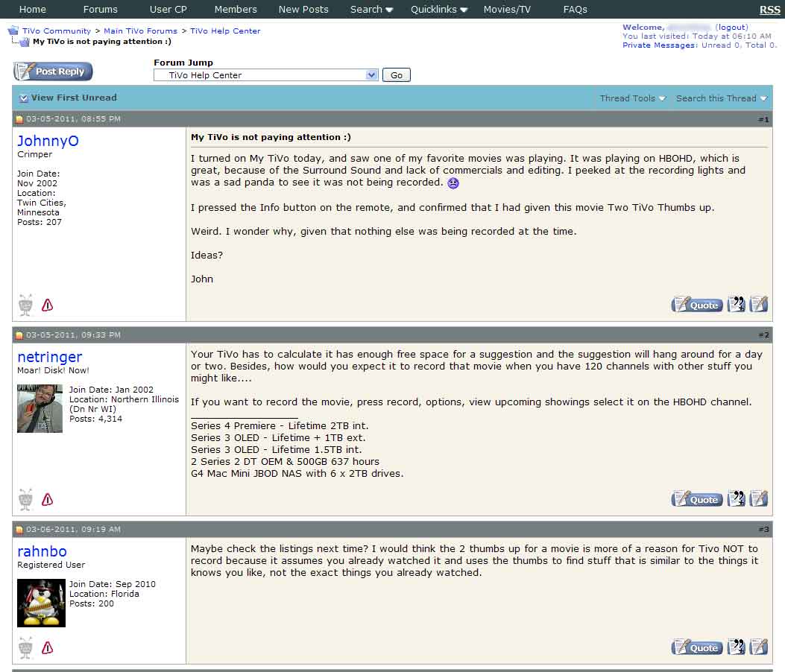Viewport: 785px width, 672px height.
Task: Click the post status icon beside 03-06-2011, 09:19 AM
Action: [x=19, y=530]
